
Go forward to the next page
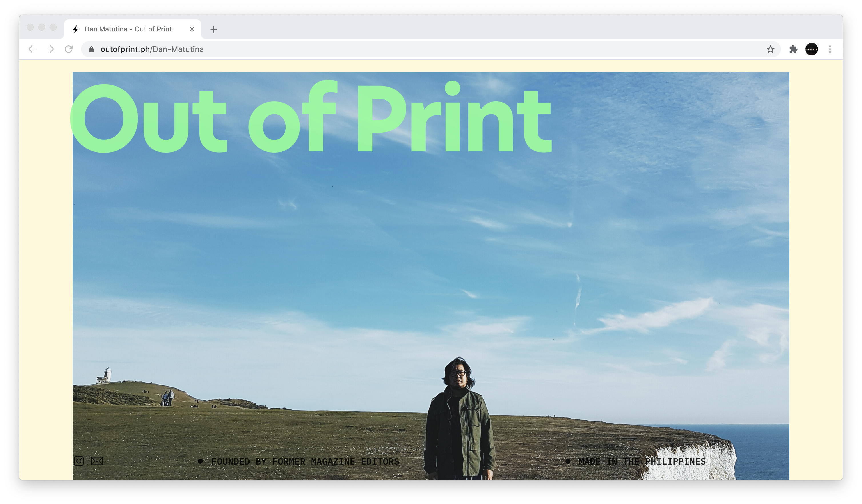point(50,49)
